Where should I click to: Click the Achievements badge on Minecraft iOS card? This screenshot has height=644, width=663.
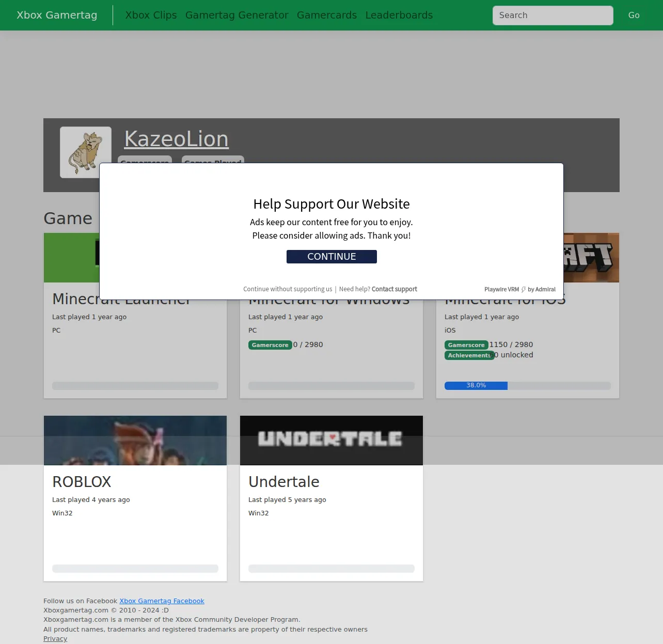tap(469, 355)
